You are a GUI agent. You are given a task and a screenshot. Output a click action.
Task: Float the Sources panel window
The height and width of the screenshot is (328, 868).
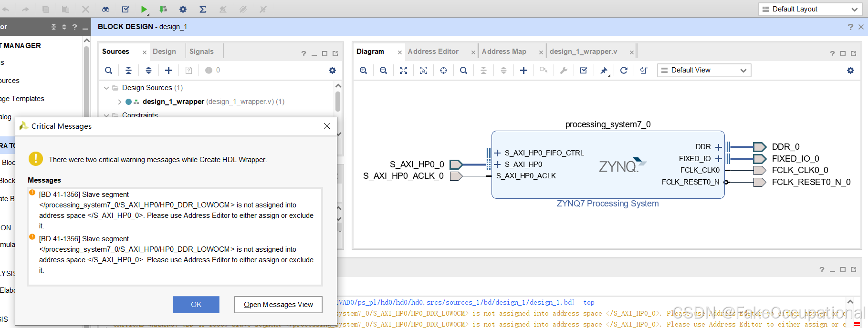(335, 54)
